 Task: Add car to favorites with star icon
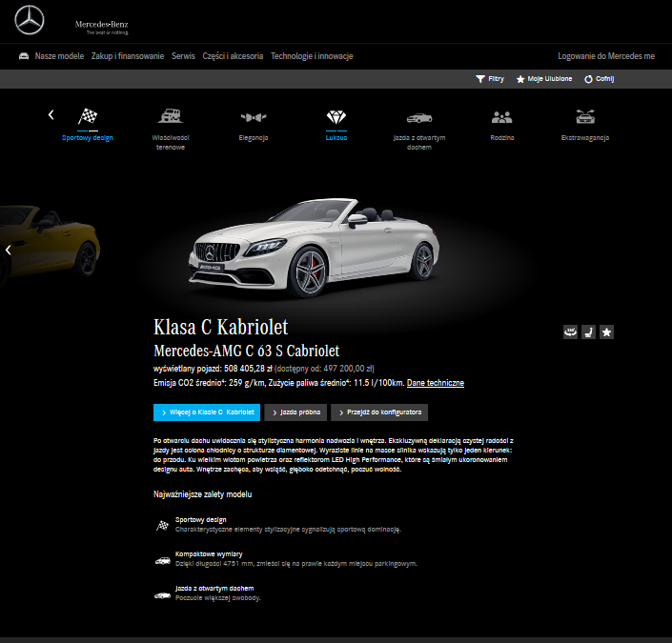click(x=606, y=332)
